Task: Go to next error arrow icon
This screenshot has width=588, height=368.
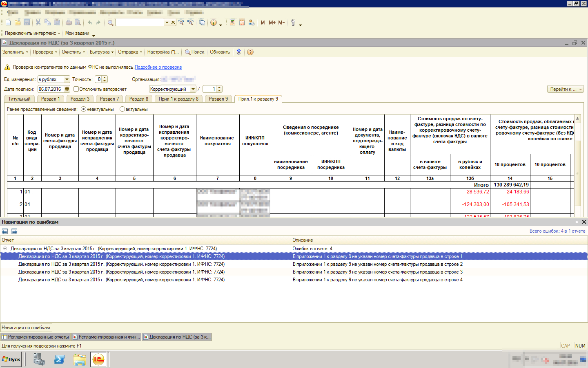Action: coord(14,231)
